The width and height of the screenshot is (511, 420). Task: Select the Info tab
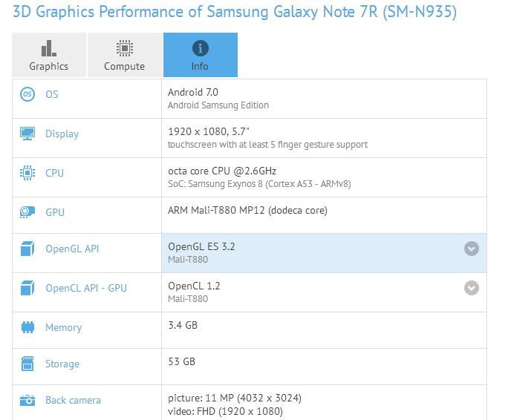(x=200, y=56)
